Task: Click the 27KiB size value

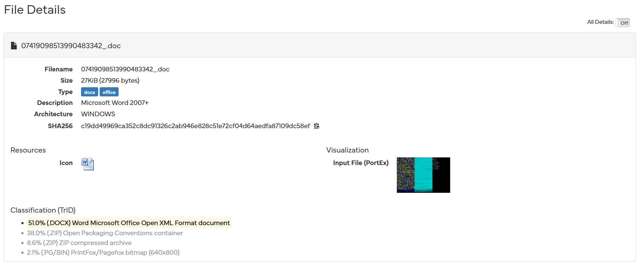Action: coord(110,81)
